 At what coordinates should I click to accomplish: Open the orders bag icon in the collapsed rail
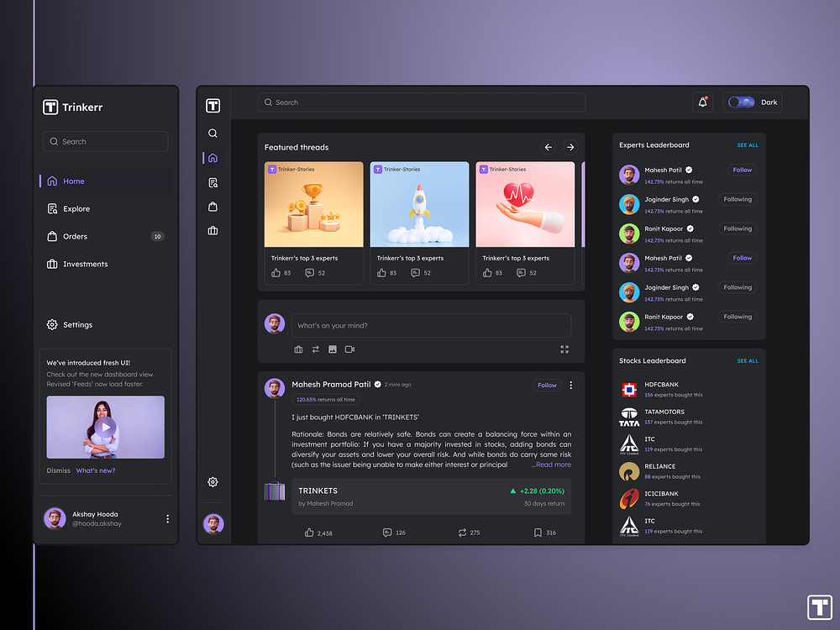[x=213, y=207]
